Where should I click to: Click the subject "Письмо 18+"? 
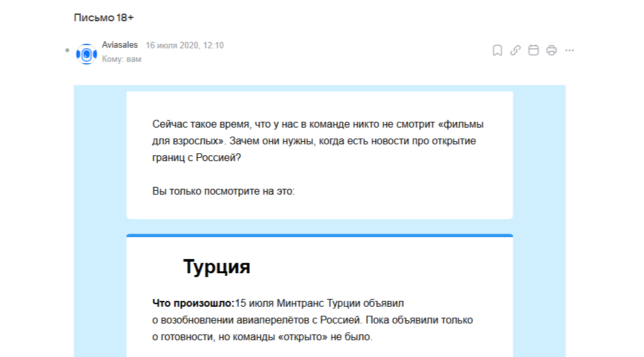tap(104, 17)
